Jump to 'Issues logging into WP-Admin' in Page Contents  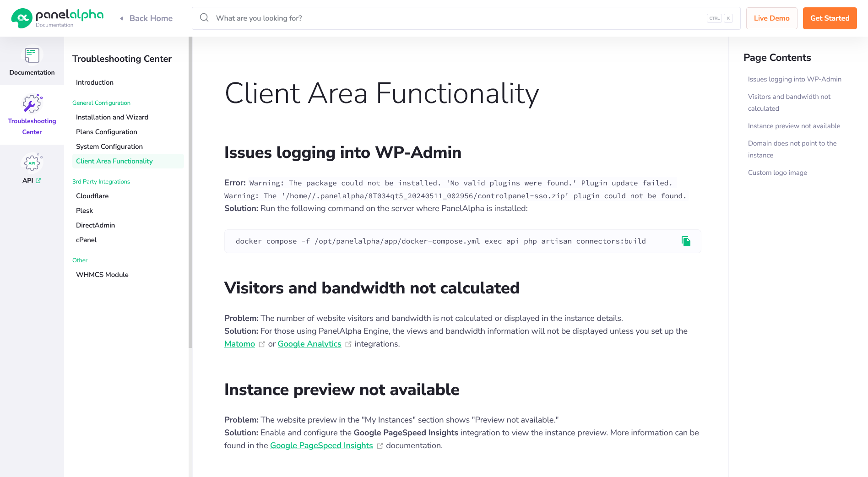[x=795, y=79]
